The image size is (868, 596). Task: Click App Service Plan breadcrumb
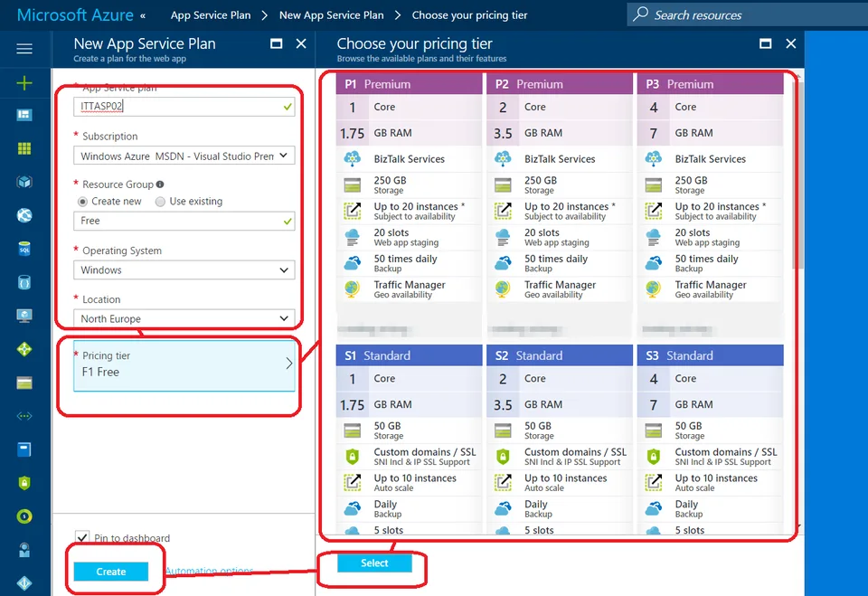pos(211,15)
